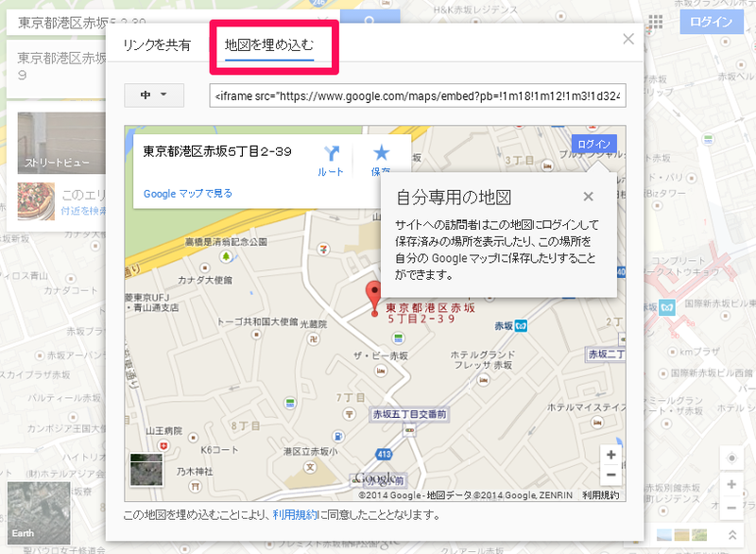Image resolution: width=756 pixels, height=554 pixels.
Task: Click ホテルマイステイズ hotel icon
Action: click(x=597, y=423)
